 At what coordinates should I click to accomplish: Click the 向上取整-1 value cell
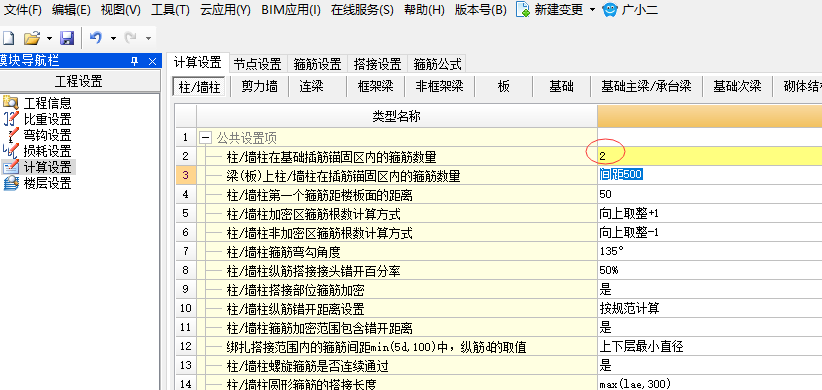coord(709,232)
